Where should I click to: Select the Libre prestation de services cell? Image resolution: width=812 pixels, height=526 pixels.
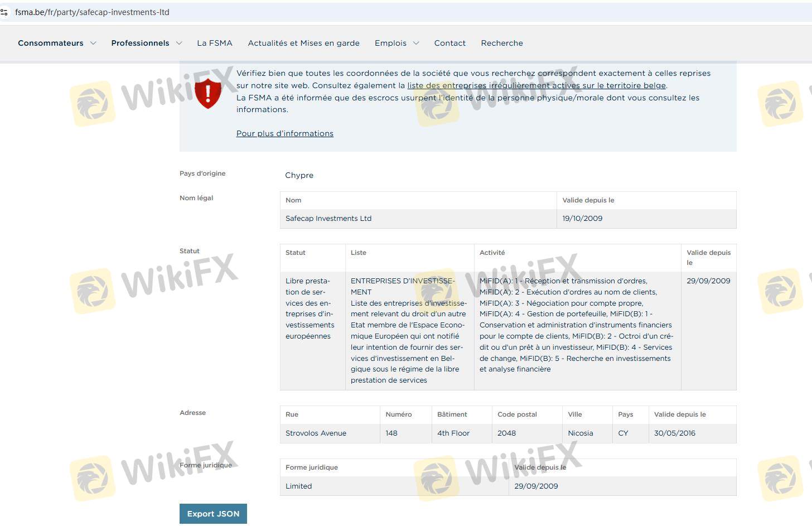313,331
